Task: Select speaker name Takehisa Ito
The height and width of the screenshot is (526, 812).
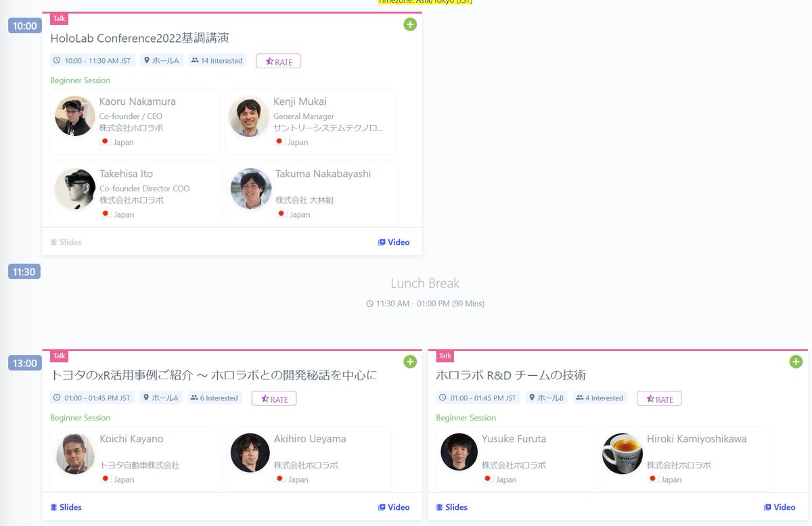Action: coord(127,174)
